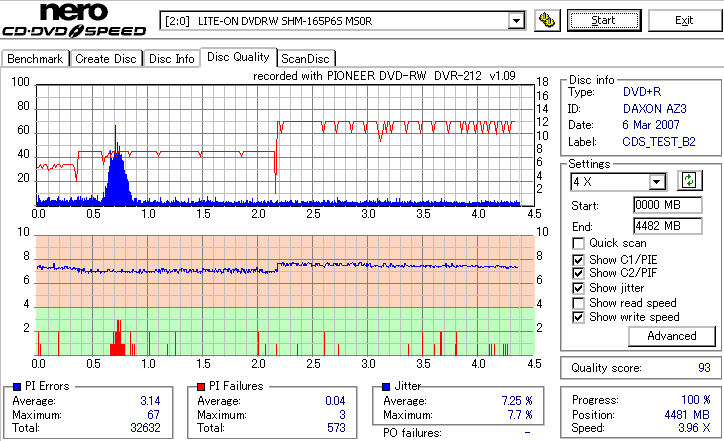Click the Start MB input field

pos(668,205)
